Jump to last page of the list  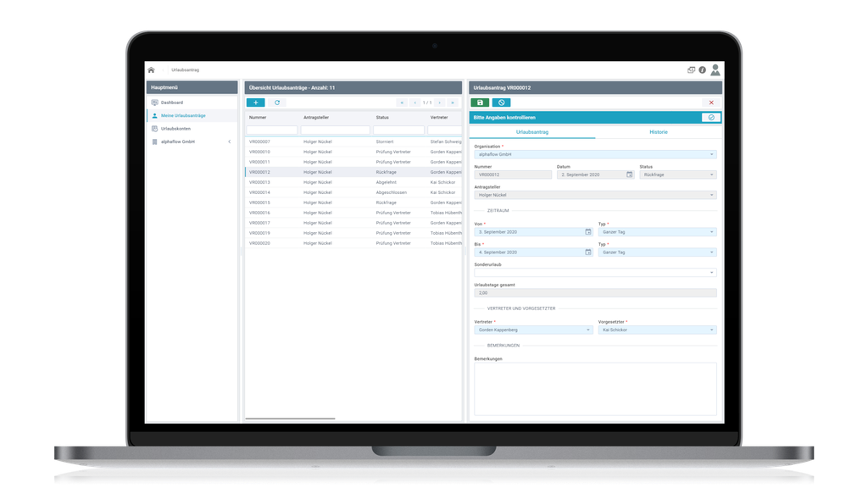pos(453,103)
